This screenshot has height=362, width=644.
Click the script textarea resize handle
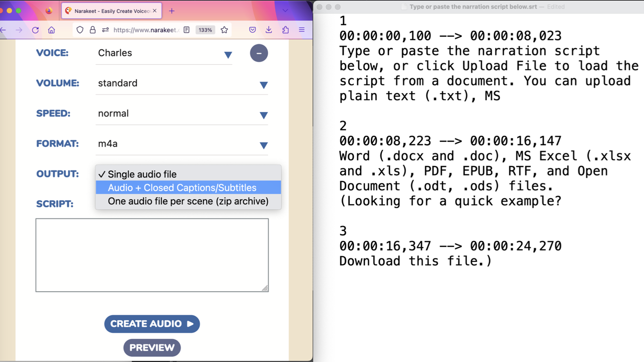click(x=265, y=288)
